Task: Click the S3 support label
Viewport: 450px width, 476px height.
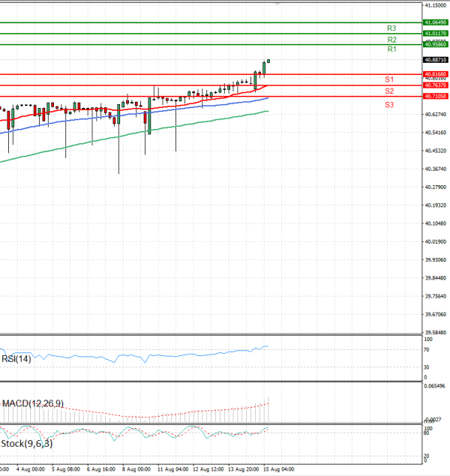Action: [389, 105]
